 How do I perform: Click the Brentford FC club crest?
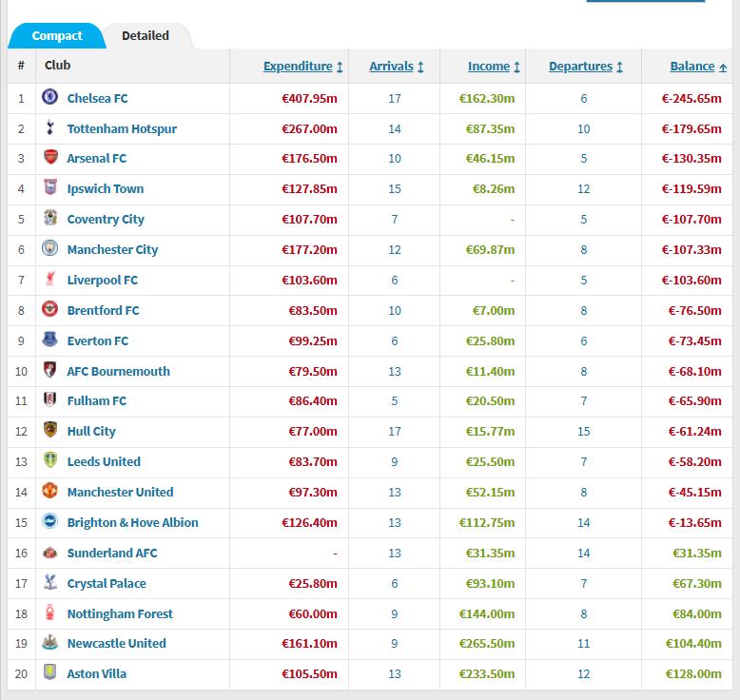tap(49, 309)
